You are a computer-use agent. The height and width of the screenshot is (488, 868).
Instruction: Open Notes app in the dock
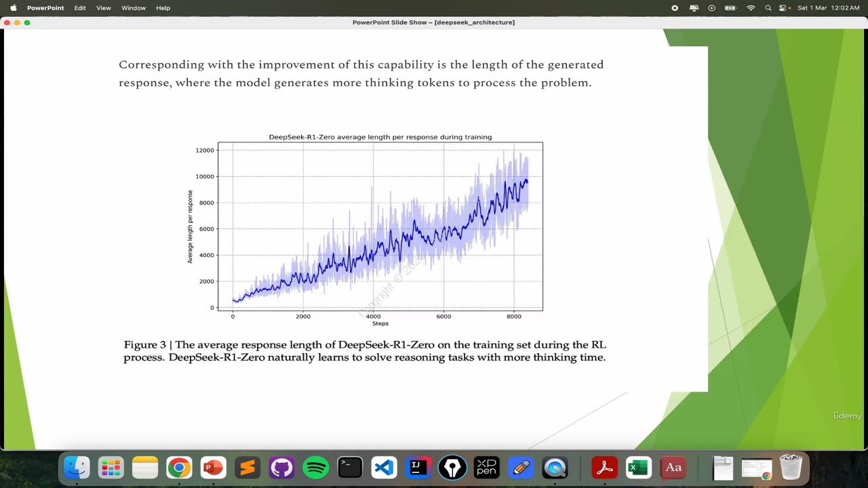tap(145, 468)
